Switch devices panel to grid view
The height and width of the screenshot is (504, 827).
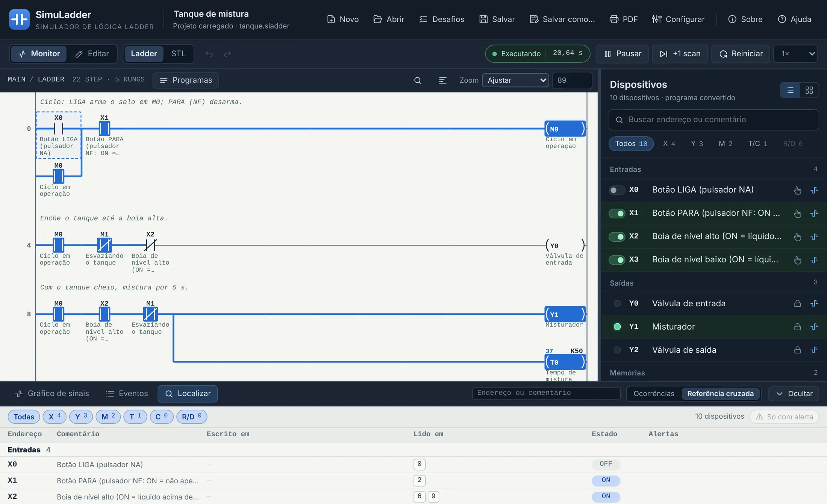point(809,90)
